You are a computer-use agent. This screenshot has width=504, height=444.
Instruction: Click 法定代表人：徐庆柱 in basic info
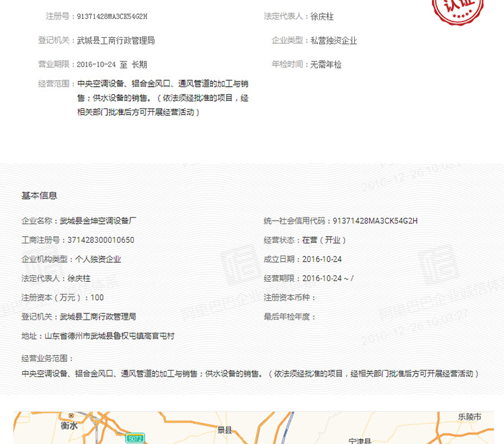[56, 279]
